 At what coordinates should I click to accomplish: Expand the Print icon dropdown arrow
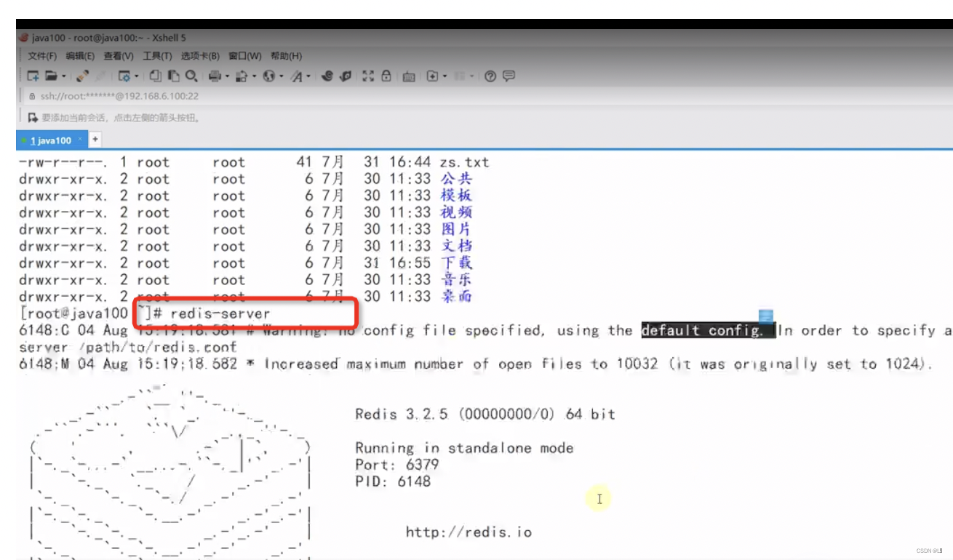[x=226, y=76]
